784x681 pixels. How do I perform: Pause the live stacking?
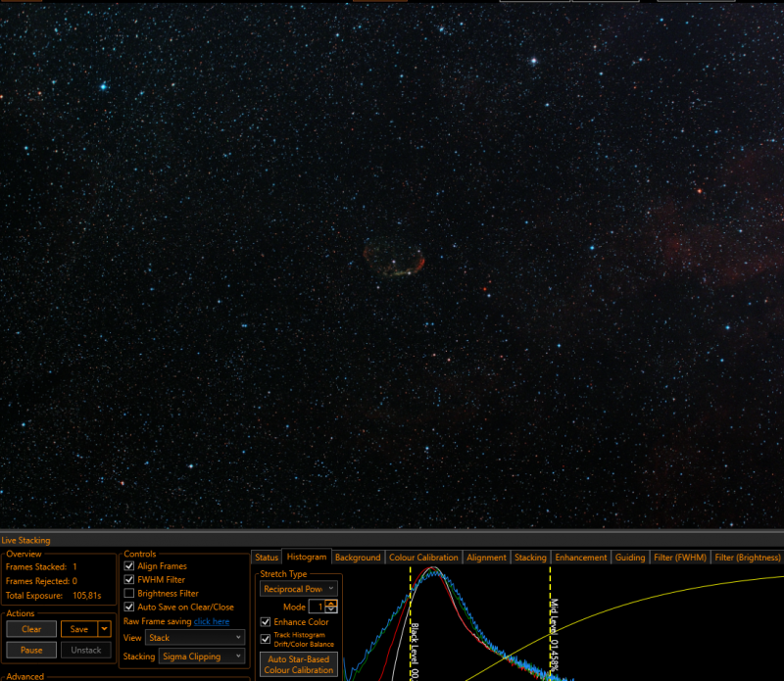point(31,650)
